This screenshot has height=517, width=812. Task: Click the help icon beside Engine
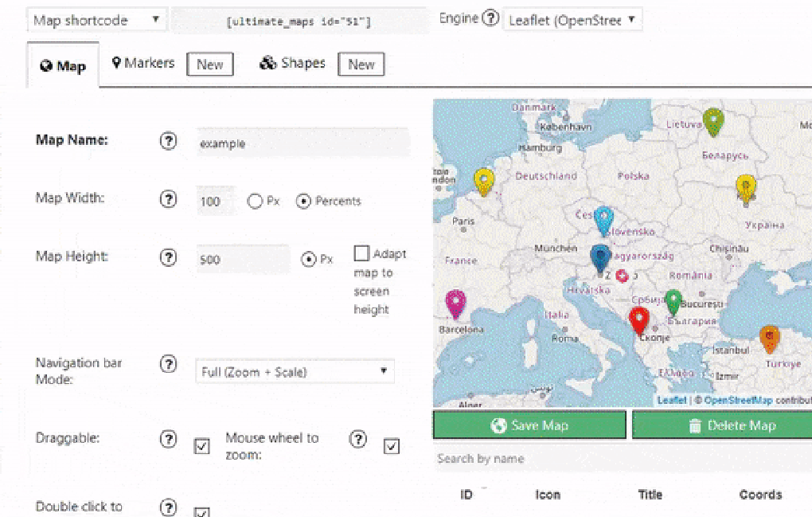[x=491, y=18]
